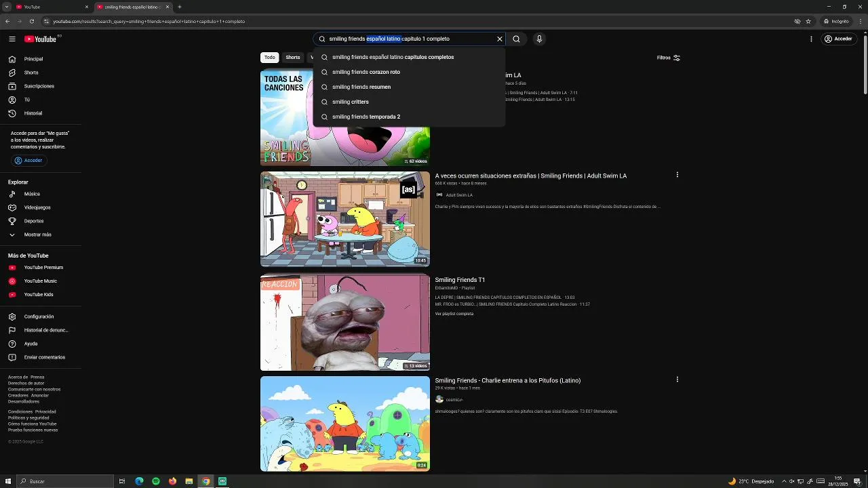Click the Acceder button in the header
Viewport: 868px width, 488px height.
pos(838,39)
